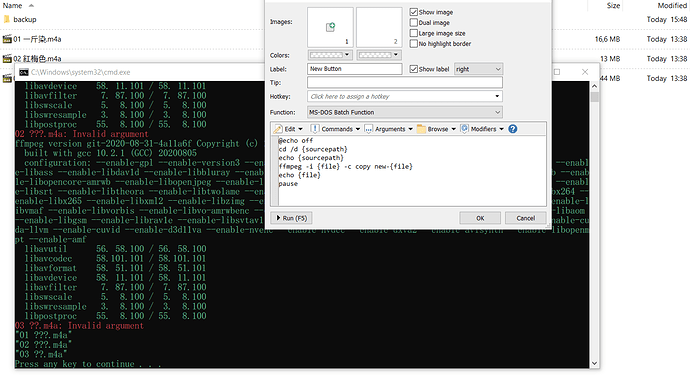Click Today 15:48 modified cell
This screenshot has width=690, height=377.
point(667,19)
